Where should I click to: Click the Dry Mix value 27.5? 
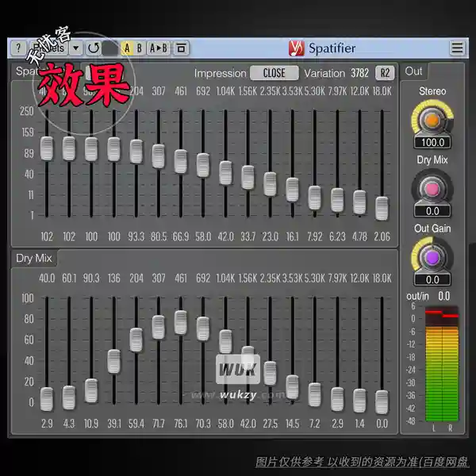pos(271,424)
